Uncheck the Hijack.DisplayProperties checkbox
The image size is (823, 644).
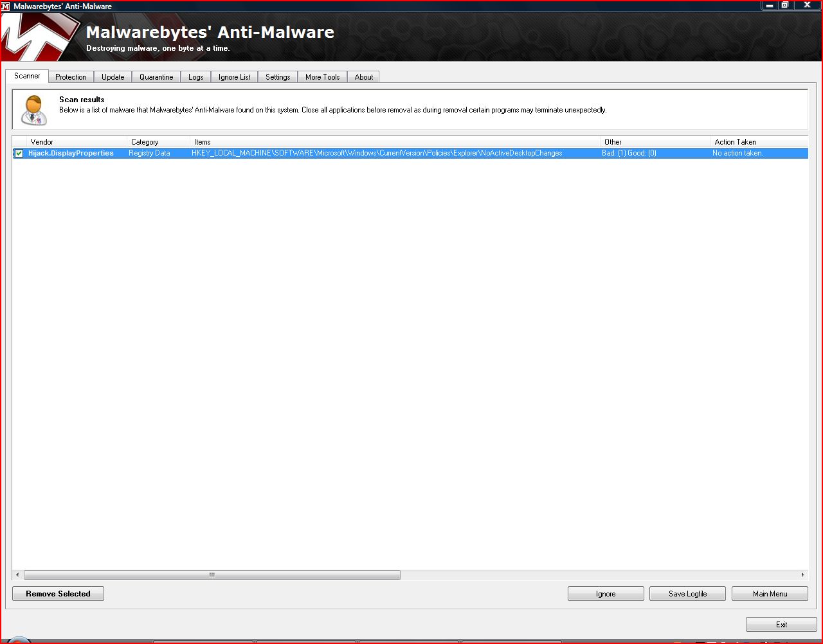[x=19, y=154]
